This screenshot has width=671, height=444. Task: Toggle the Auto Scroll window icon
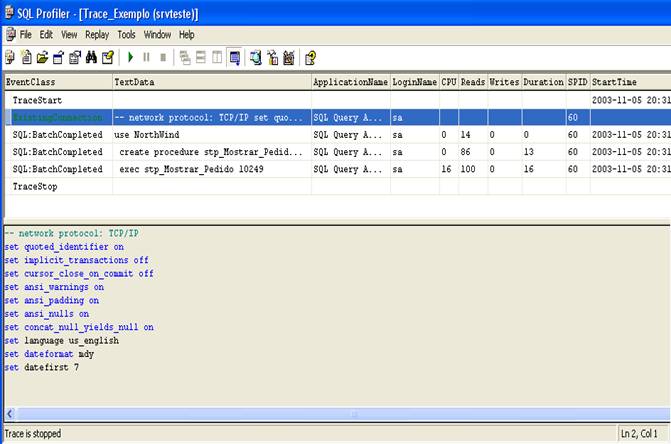pyautogui.click(x=234, y=57)
